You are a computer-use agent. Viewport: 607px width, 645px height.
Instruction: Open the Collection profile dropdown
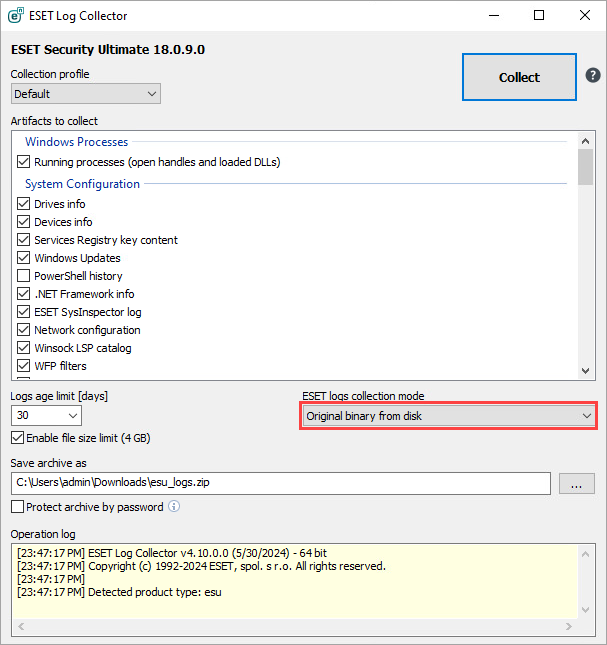86,94
